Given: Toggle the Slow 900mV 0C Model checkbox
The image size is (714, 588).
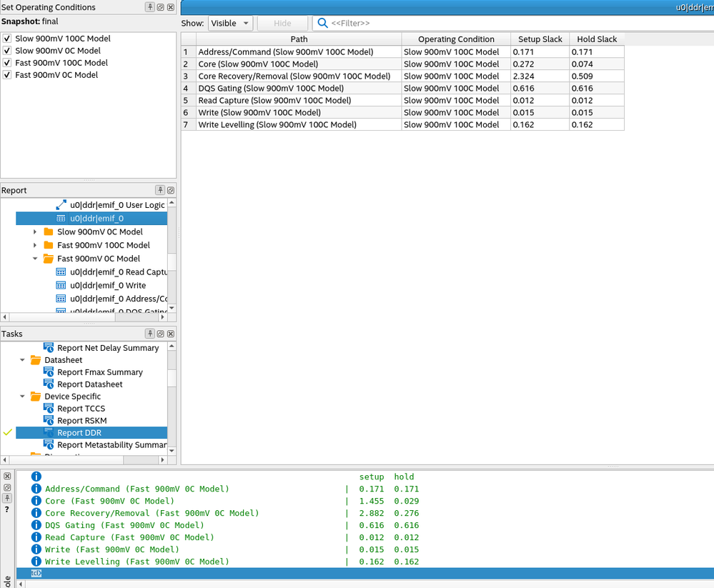Looking at the screenshot, I should pyautogui.click(x=7, y=51).
